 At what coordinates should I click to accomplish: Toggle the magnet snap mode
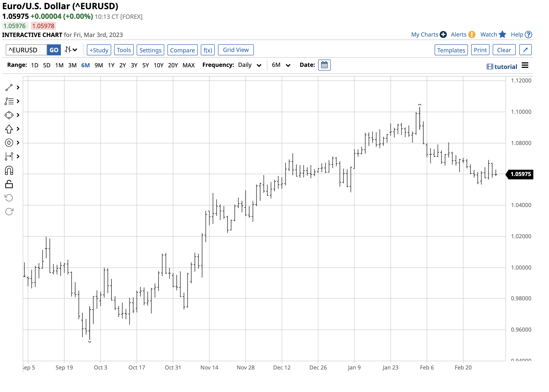(x=9, y=170)
